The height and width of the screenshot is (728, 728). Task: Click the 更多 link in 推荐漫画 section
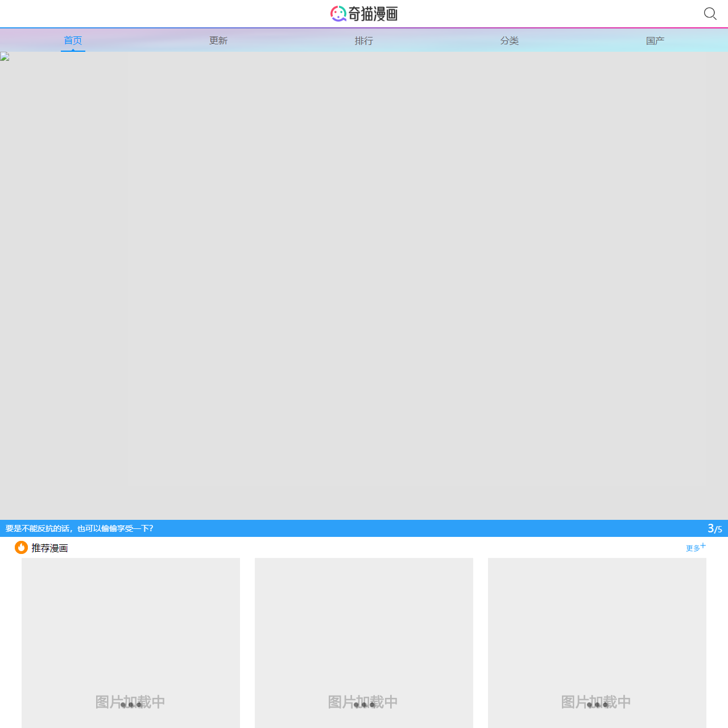(692, 548)
